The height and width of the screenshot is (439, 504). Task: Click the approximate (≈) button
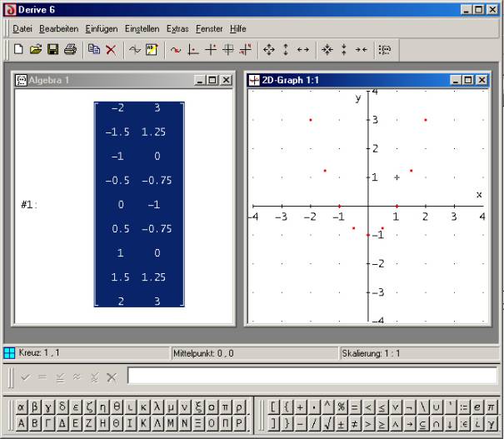point(77,377)
